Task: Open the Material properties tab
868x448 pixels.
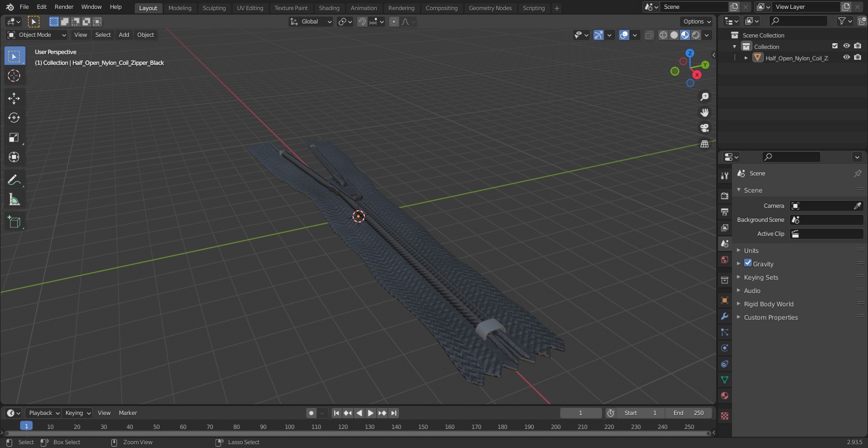Action: [724, 396]
